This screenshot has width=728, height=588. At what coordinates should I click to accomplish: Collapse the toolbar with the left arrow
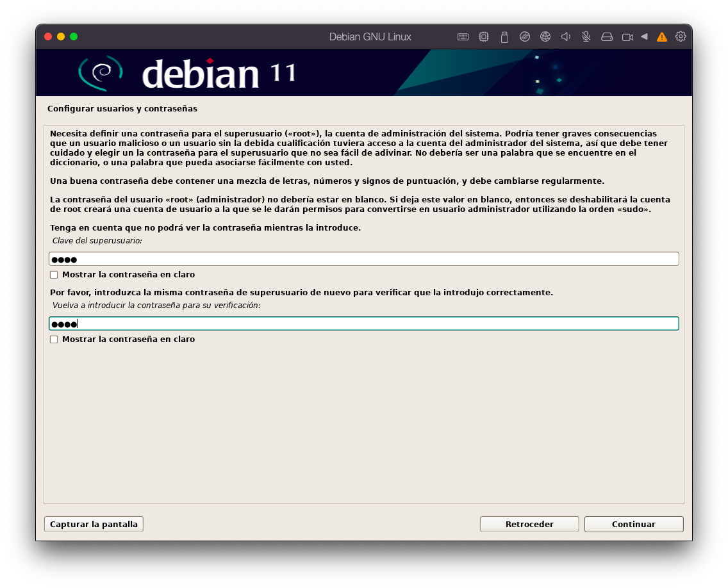(x=644, y=37)
